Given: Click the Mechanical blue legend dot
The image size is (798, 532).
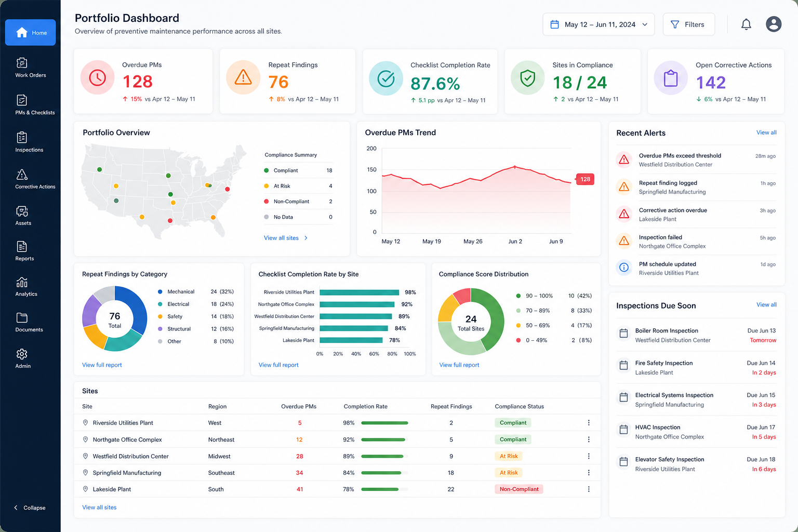Looking at the screenshot, I should 160,292.
